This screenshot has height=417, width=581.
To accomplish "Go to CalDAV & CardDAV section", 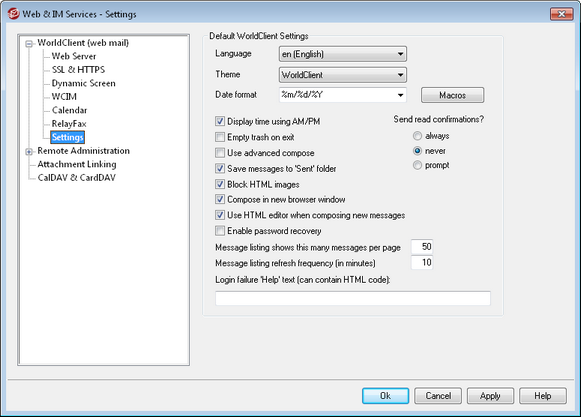I will (x=77, y=178).
